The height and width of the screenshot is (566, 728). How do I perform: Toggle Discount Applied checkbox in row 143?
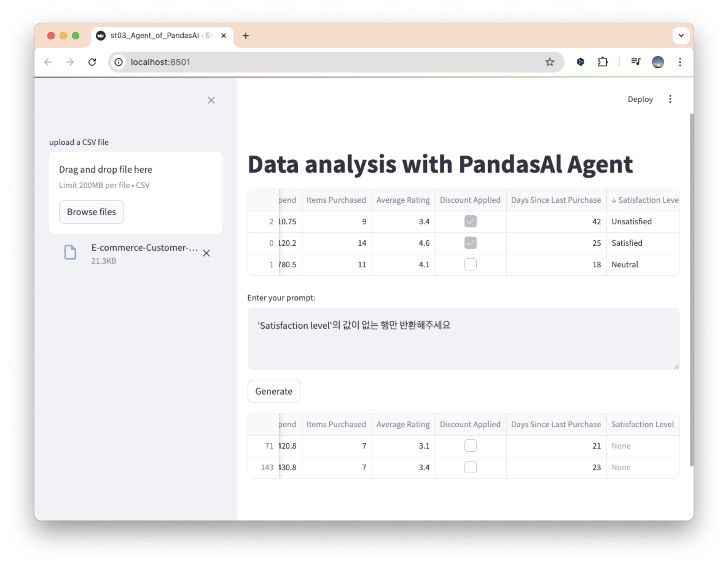point(470,467)
